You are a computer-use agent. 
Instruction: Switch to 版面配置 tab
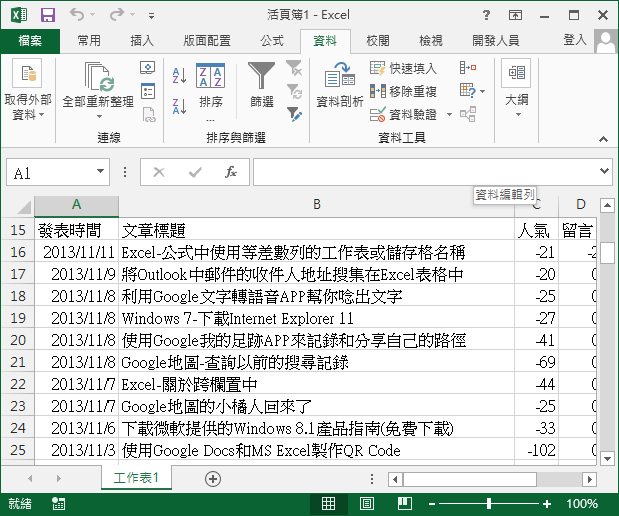pyautogui.click(x=207, y=41)
